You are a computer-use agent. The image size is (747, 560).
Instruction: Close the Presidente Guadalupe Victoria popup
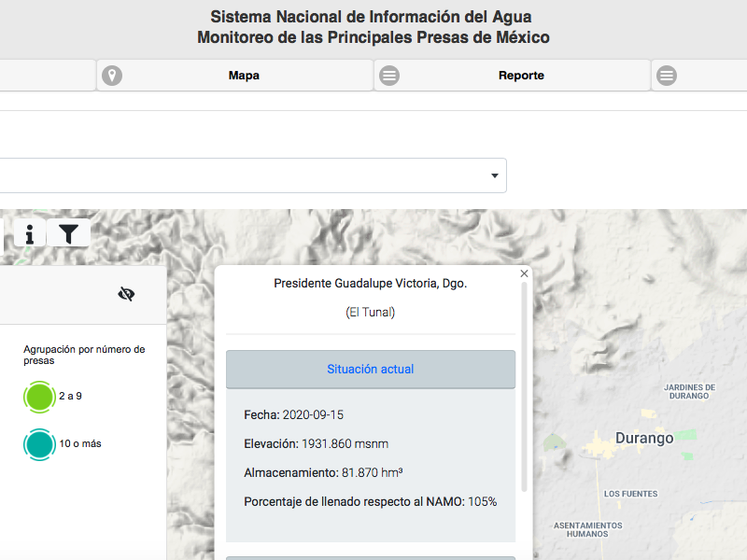524,273
